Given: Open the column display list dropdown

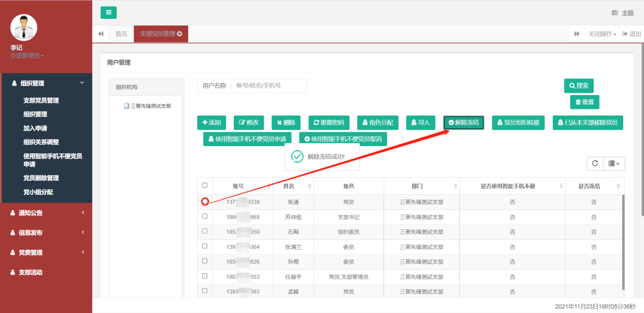Looking at the screenshot, I should pos(614,163).
